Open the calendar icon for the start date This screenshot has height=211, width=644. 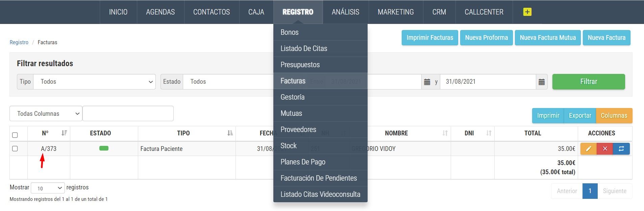pyautogui.click(x=427, y=82)
